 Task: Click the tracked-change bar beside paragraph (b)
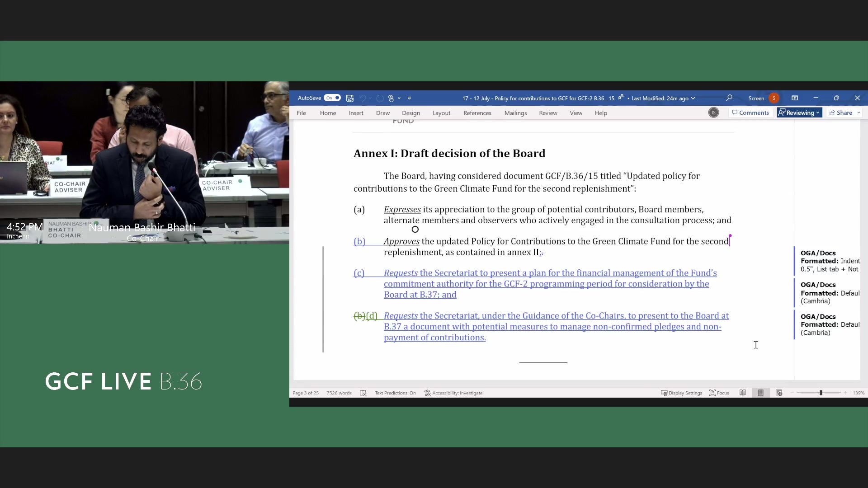(323, 299)
